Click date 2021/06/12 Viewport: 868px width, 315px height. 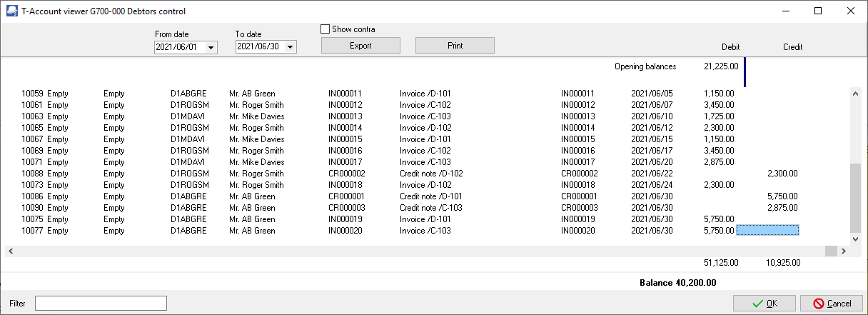pos(652,128)
